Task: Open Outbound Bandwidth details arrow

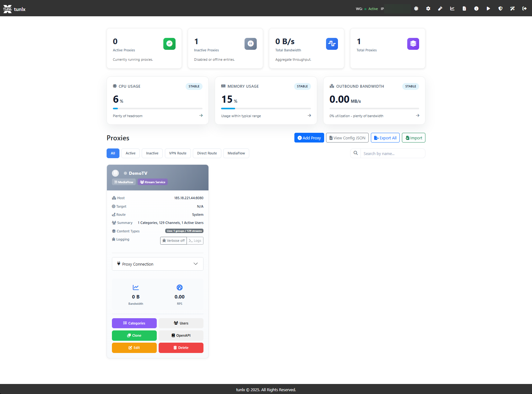Action: pyautogui.click(x=418, y=116)
